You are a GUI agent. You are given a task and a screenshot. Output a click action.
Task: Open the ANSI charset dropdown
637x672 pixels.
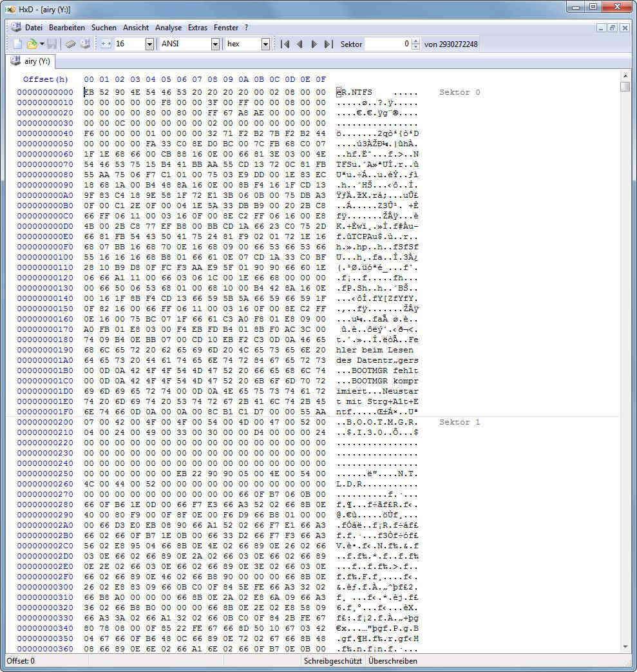pyautogui.click(x=216, y=44)
